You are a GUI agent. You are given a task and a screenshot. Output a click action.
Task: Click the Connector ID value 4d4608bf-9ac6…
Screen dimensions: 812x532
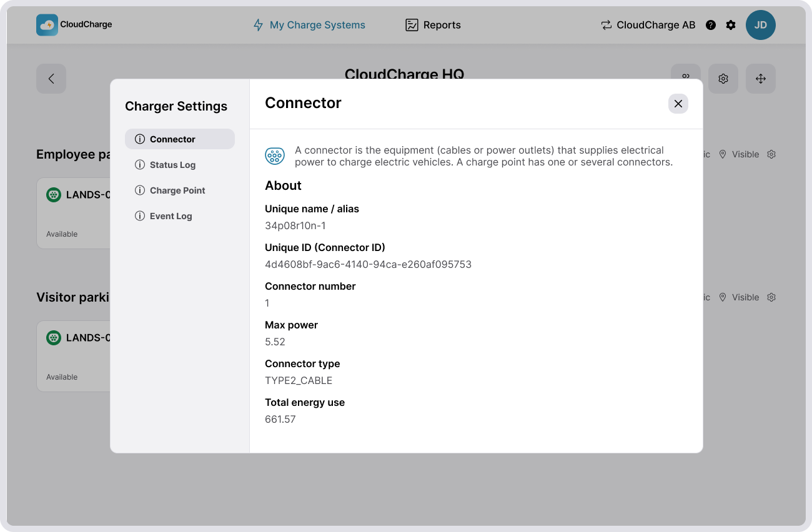tap(368, 264)
